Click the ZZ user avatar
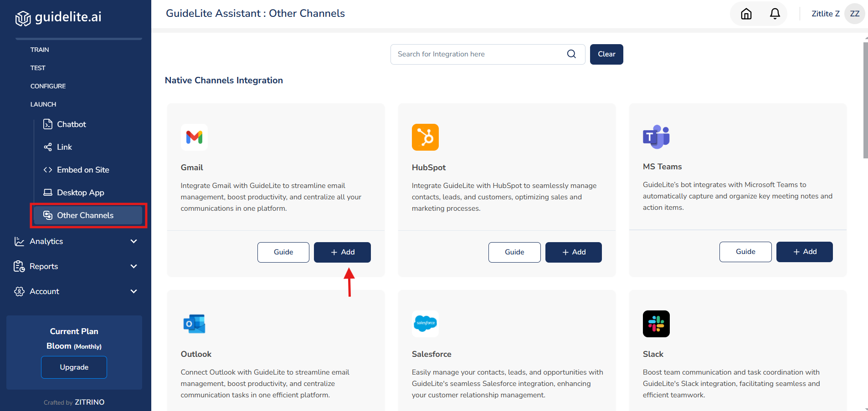Viewport: 868px width, 411px height. pyautogui.click(x=855, y=14)
